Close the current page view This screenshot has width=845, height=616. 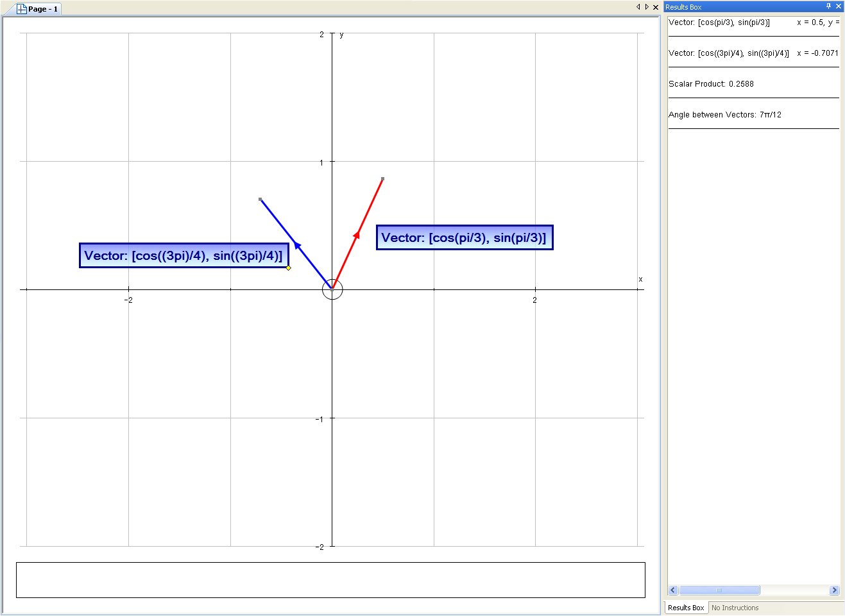tap(655, 6)
